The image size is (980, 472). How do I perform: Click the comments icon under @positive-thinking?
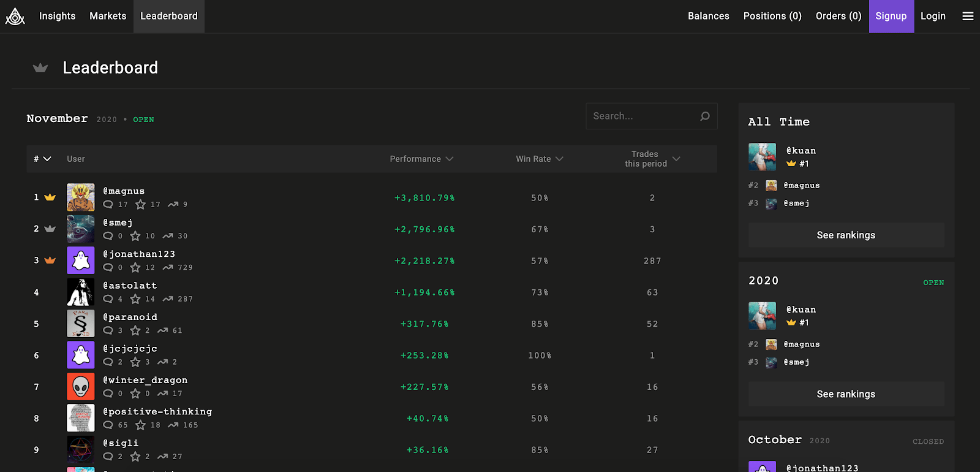tap(108, 425)
